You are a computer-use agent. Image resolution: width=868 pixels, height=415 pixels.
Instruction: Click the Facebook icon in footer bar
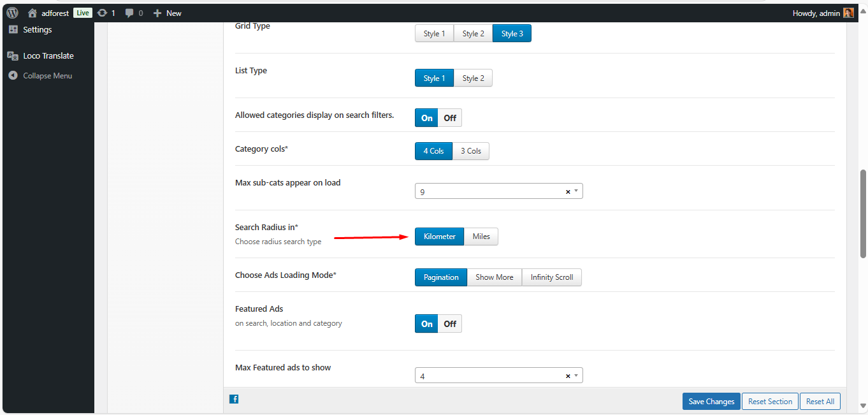point(234,399)
